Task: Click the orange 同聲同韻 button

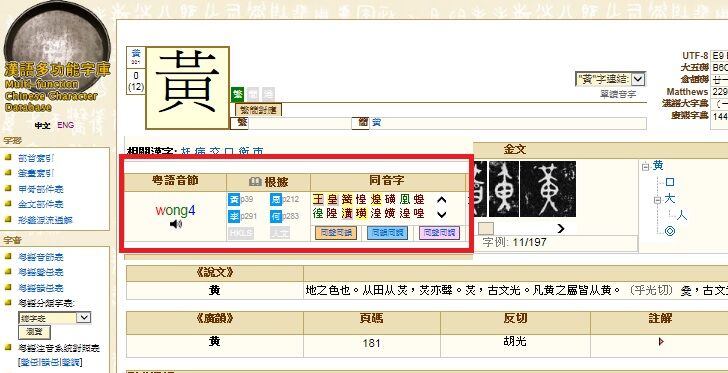Action: (336, 233)
